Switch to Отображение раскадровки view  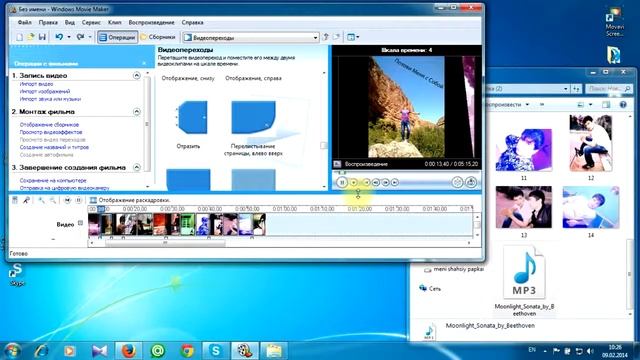tap(130, 200)
